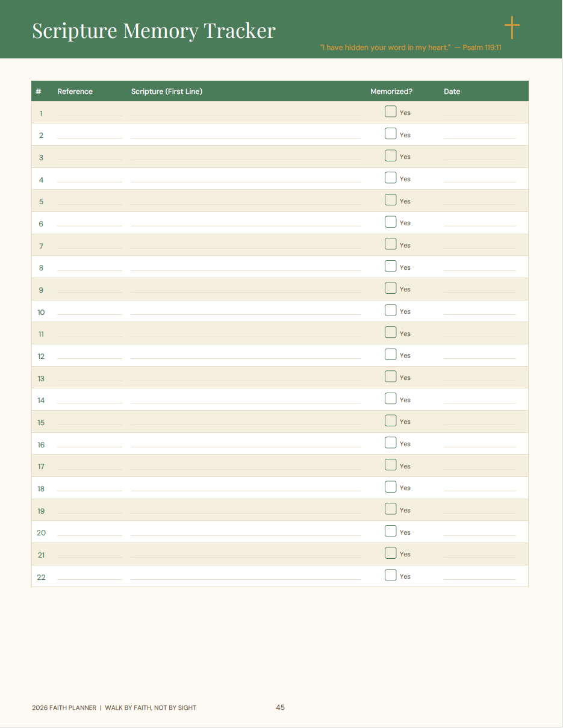Select row number 11
Image resolution: width=563 pixels, height=728 pixels.
[41, 334]
